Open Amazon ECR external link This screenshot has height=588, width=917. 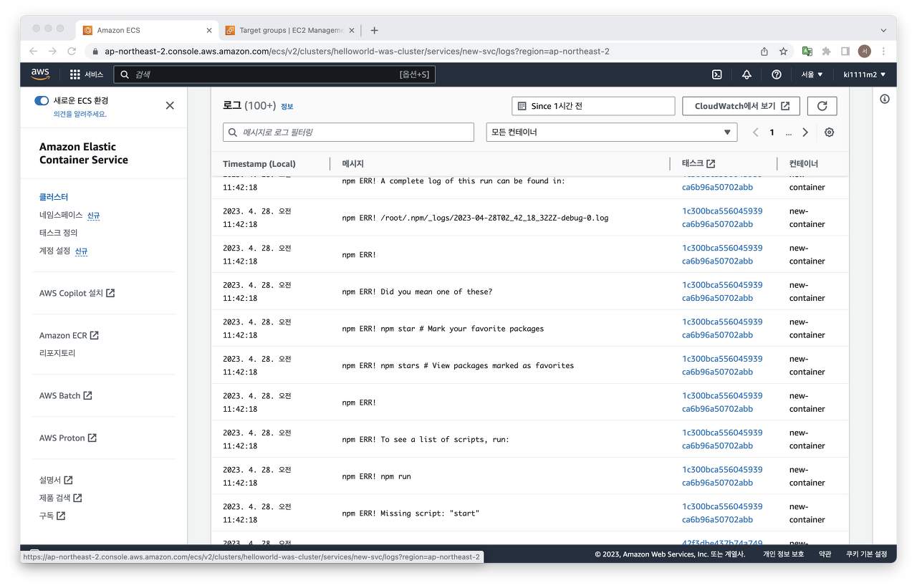tap(69, 335)
